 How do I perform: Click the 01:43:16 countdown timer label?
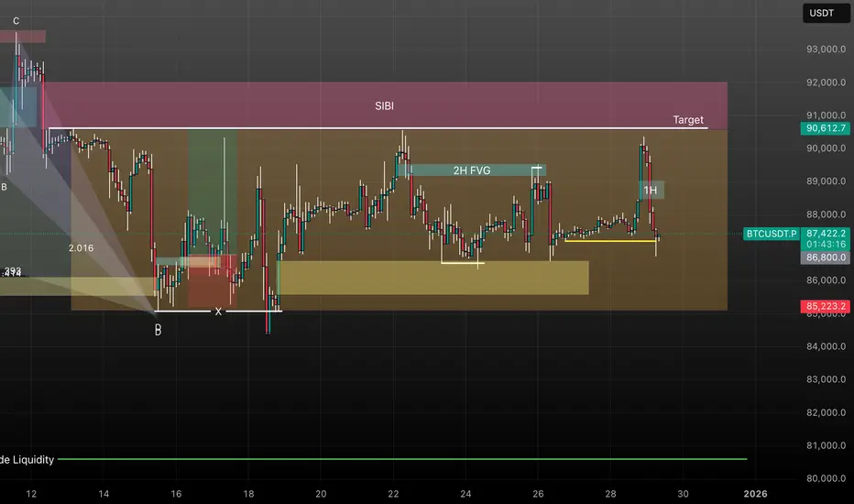(825, 245)
